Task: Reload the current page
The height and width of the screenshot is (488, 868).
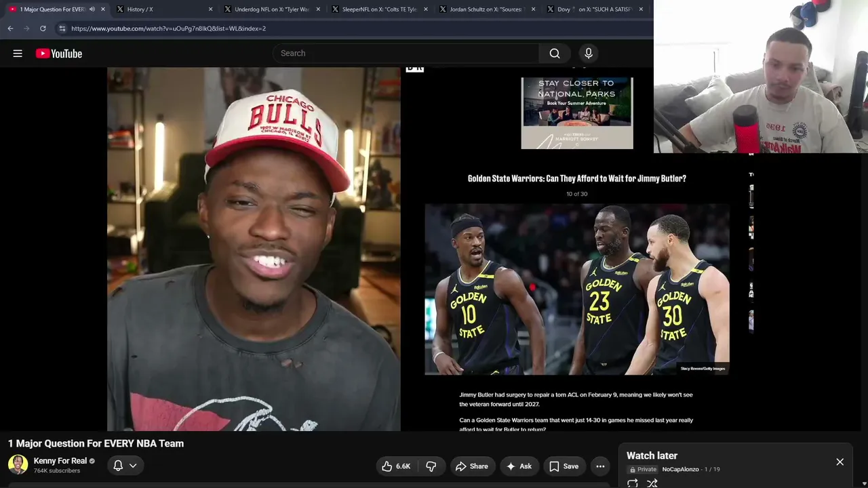Action: click(43, 28)
